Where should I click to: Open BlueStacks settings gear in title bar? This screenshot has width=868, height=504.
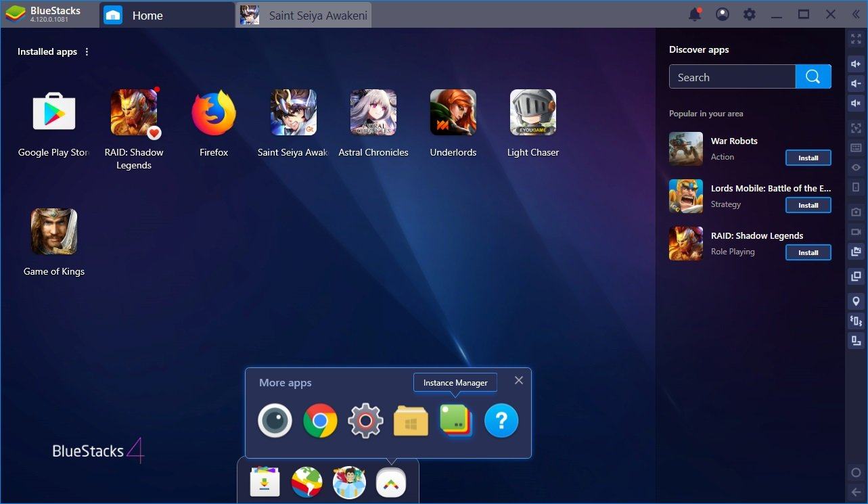coord(750,14)
